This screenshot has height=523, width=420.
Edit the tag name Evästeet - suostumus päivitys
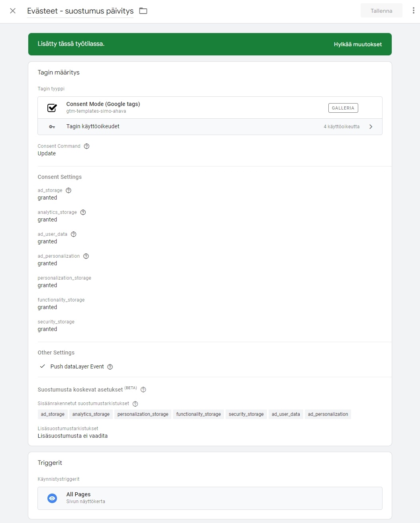[x=80, y=11]
